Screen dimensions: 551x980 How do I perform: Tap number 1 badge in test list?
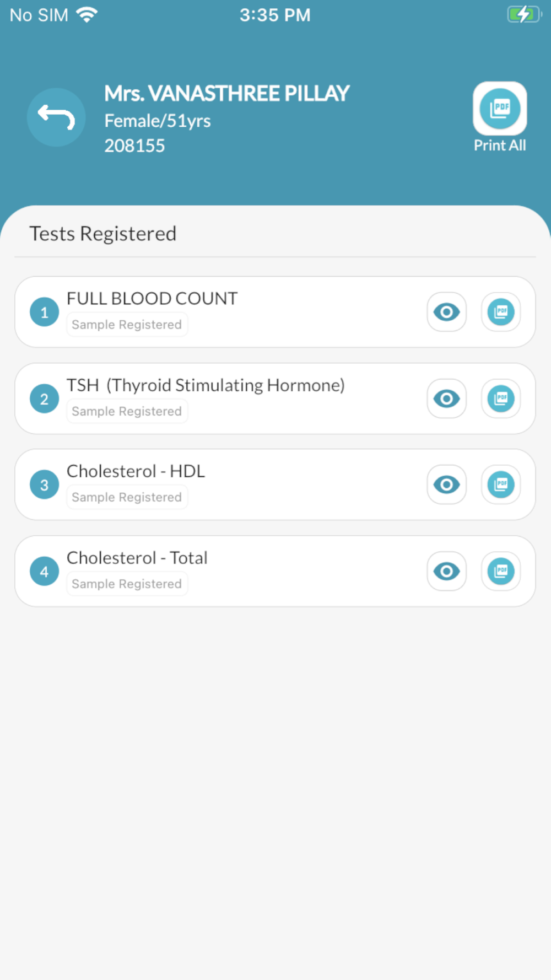click(x=44, y=313)
